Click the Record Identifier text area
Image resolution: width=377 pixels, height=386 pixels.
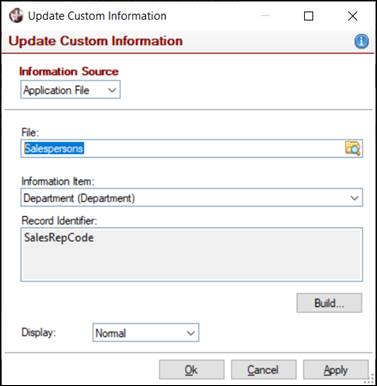[192, 255]
